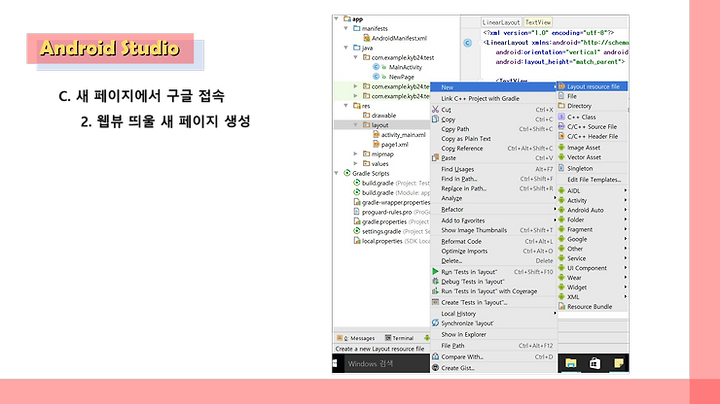Click the Paste clipboard icon

[x=435, y=157]
